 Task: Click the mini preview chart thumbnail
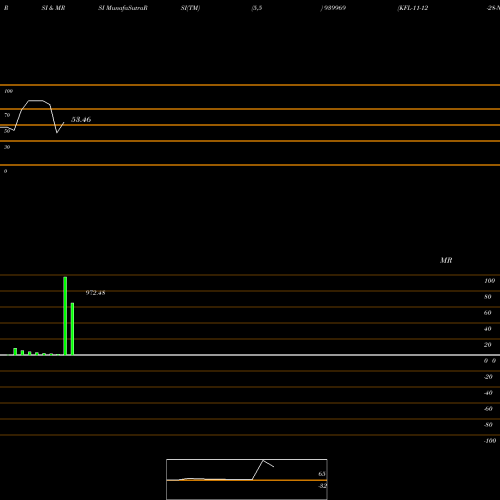[x=247, y=479]
